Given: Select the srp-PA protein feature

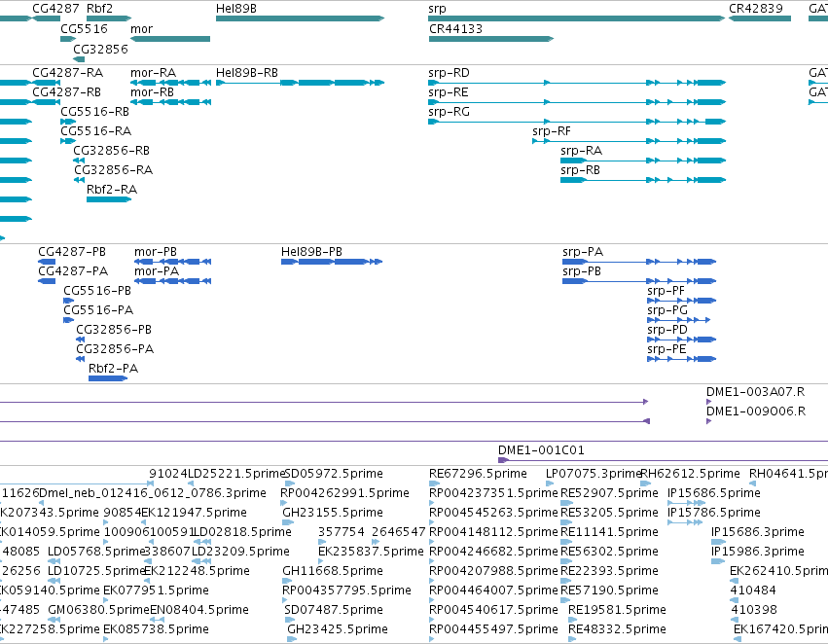Looking at the screenshot, I should (639, 262).
